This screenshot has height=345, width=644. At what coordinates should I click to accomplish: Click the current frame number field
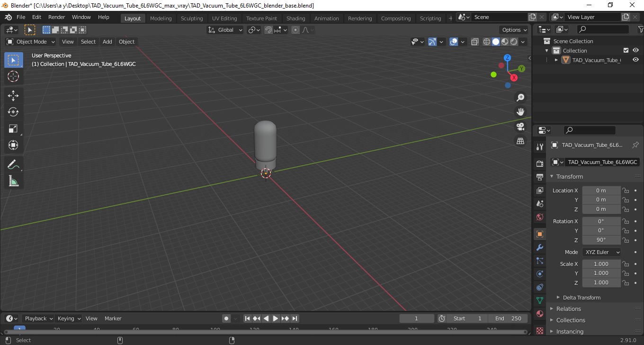click(417, 318)
